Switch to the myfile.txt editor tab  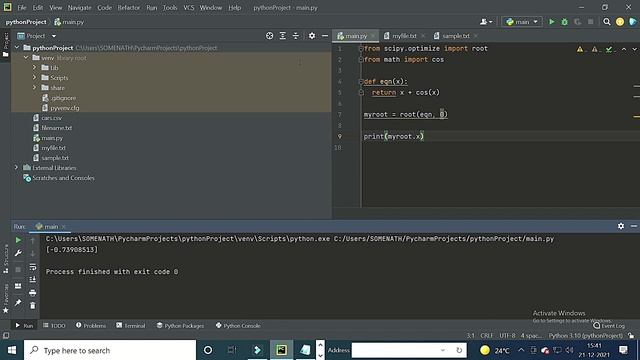click(x=404, y=36)
